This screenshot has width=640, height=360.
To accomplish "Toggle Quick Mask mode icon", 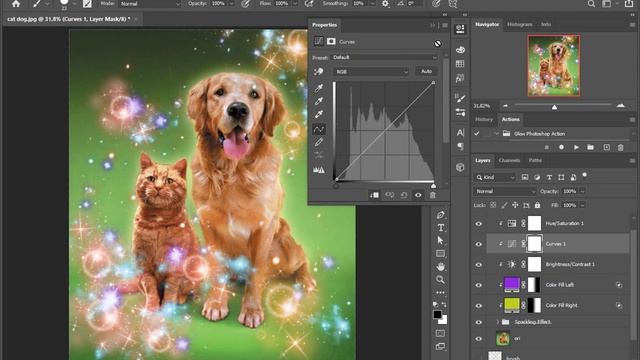I will tap(440, 333).
